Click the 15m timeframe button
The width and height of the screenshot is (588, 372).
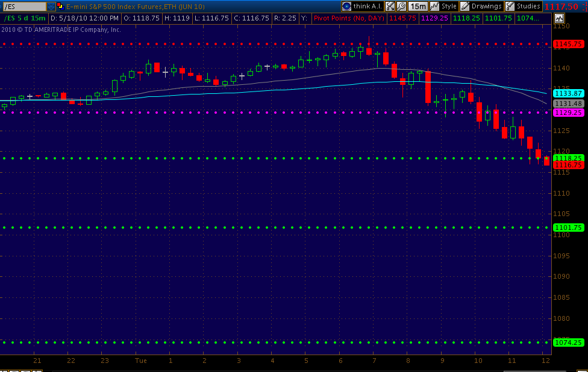(x=418, y=7)
